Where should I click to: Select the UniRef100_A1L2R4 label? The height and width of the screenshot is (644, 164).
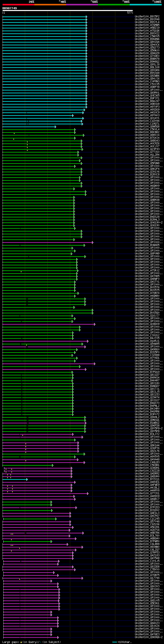(147, 155)
